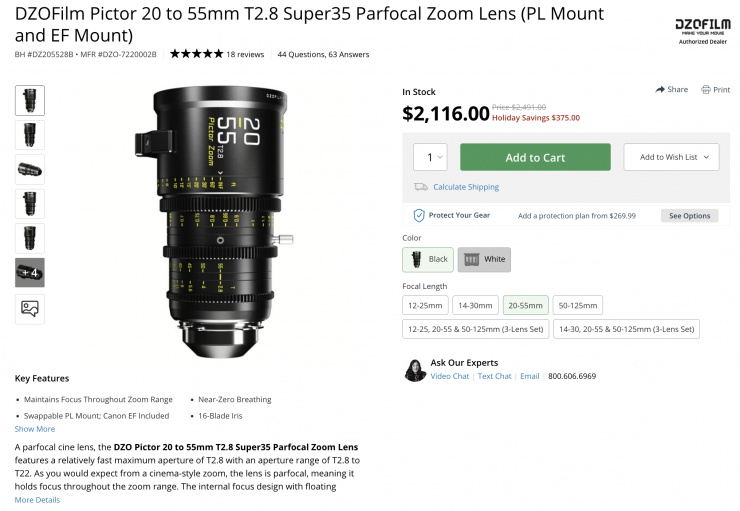Click the Protect Your Gear shield icon

pos(419,215)
